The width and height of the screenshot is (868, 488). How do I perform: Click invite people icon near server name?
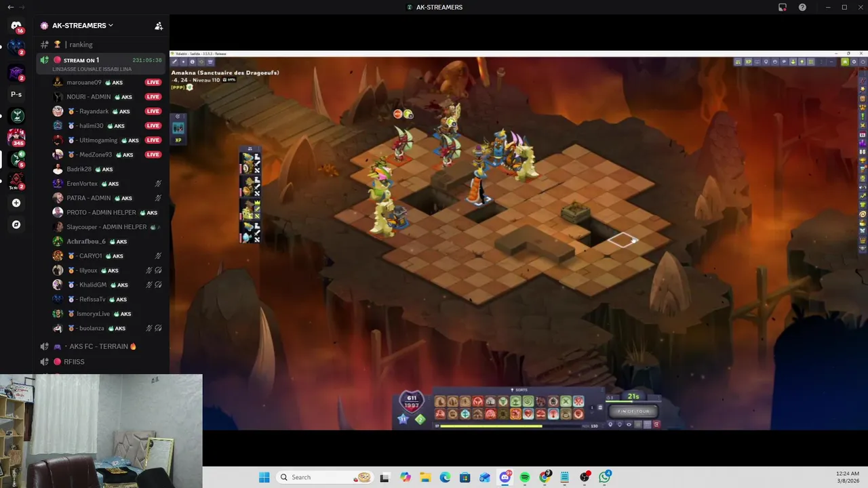click(x=159, y=26)
